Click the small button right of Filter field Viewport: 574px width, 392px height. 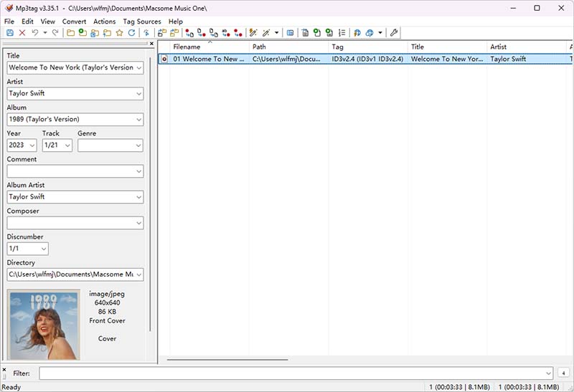(563, 373)
